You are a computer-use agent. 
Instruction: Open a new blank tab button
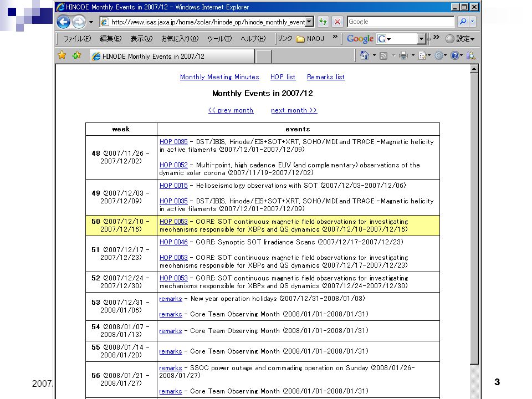[x=264, y=57]
